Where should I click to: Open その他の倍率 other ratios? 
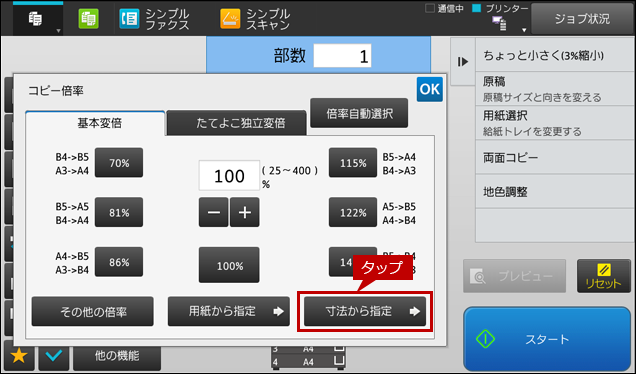click(92, 312)
